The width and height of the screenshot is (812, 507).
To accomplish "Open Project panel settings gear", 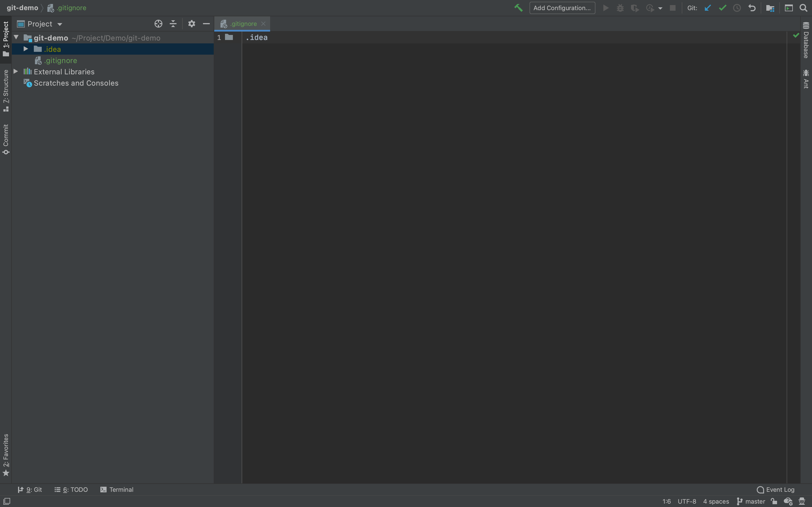I will 192,24.
